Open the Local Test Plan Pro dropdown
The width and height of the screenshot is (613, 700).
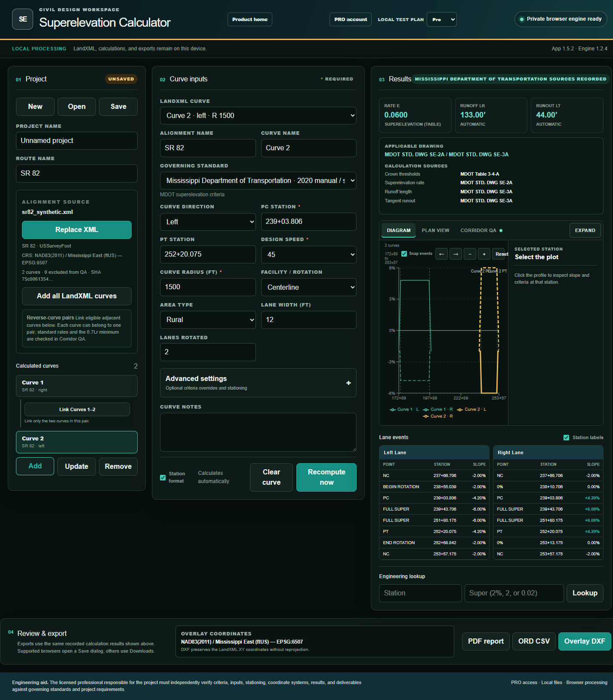click(441, 19)
